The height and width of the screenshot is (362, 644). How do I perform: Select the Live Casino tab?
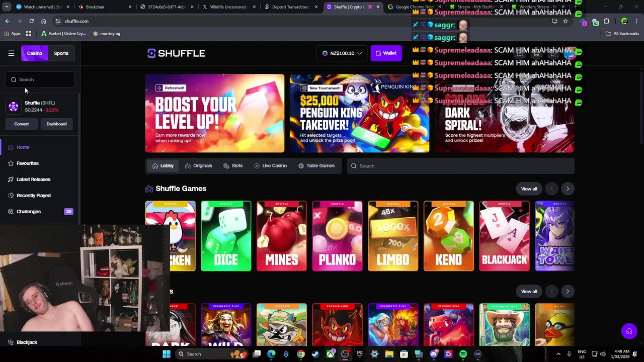coord(271,166)
